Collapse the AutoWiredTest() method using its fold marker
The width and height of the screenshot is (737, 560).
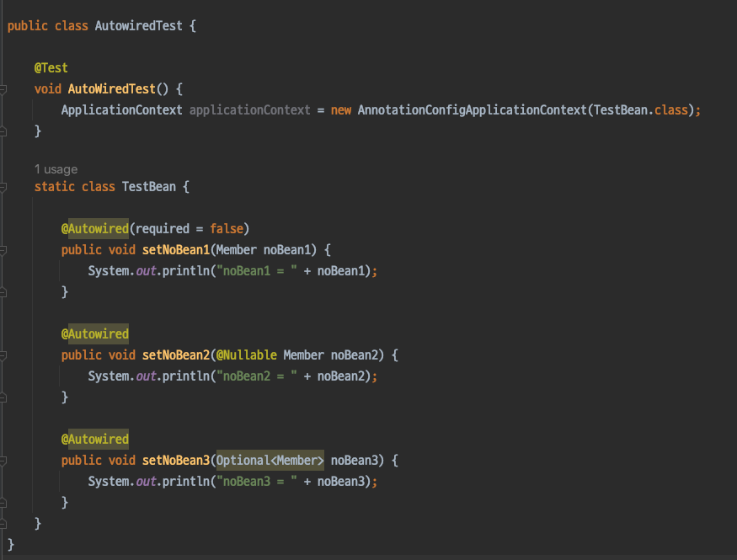(x=3, y=88)
